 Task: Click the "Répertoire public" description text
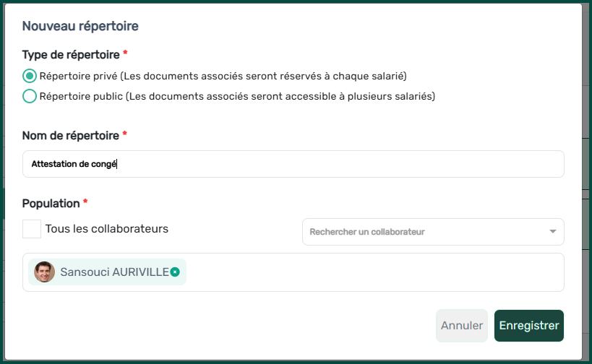237,96
